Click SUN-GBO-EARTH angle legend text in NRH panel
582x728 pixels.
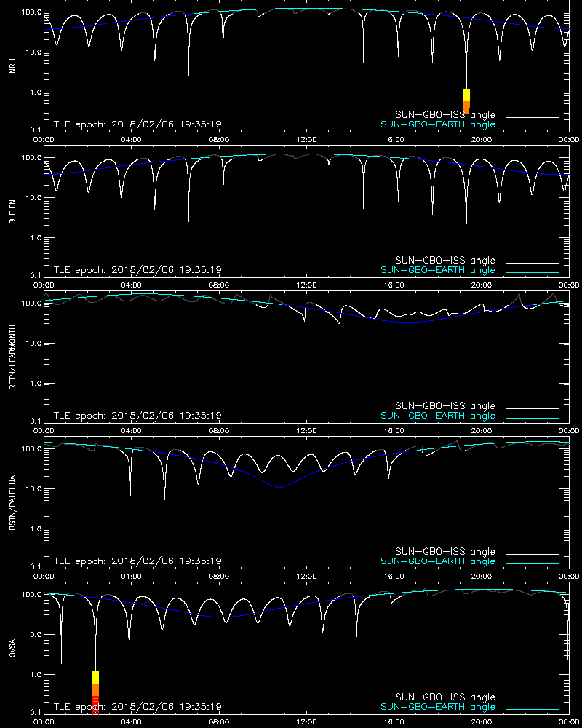coord(438,124)
